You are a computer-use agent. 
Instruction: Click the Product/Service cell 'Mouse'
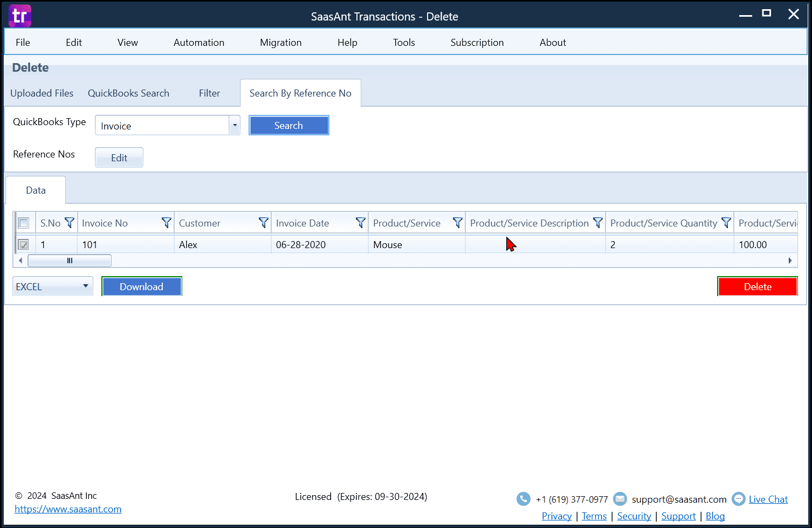click(x=417, y=245)
